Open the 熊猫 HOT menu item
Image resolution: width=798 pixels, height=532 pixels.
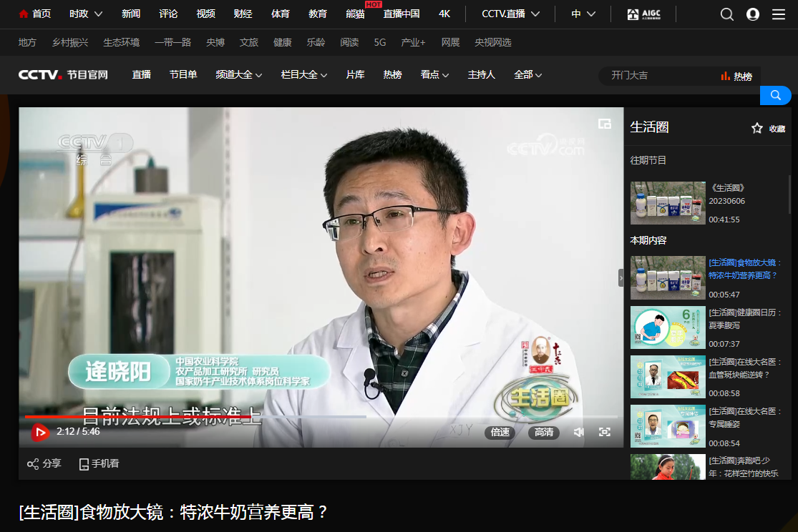point(355,14)
